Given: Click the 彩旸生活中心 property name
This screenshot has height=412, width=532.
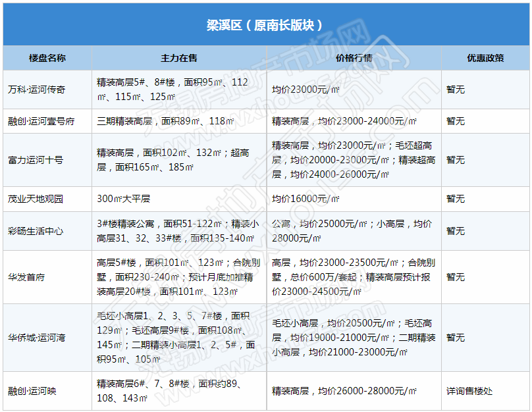Looking at the screenshot, I should 36,231.
